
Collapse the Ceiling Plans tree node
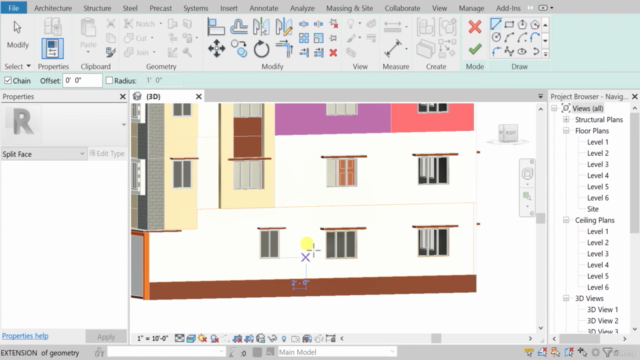click(x=566, y=220)
